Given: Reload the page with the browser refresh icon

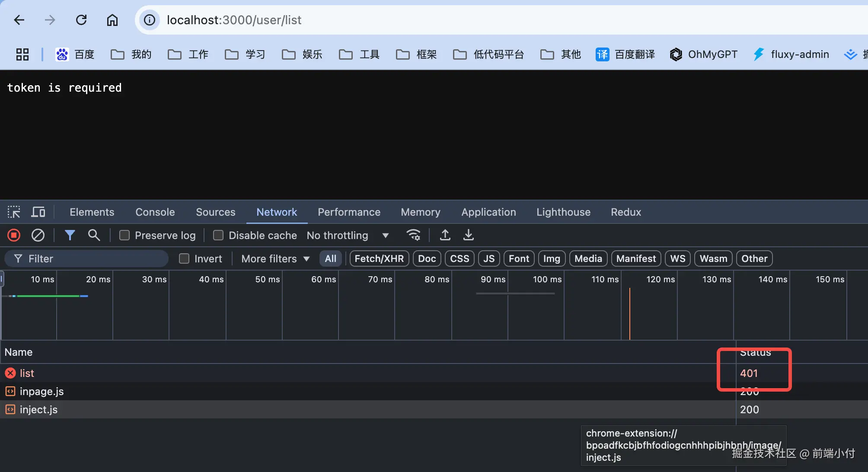Looking at the screenshot, I should [81, 20].
